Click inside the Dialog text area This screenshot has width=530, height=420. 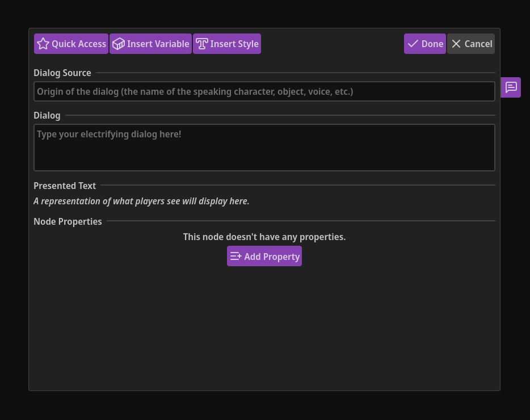(x=264, y=147)
